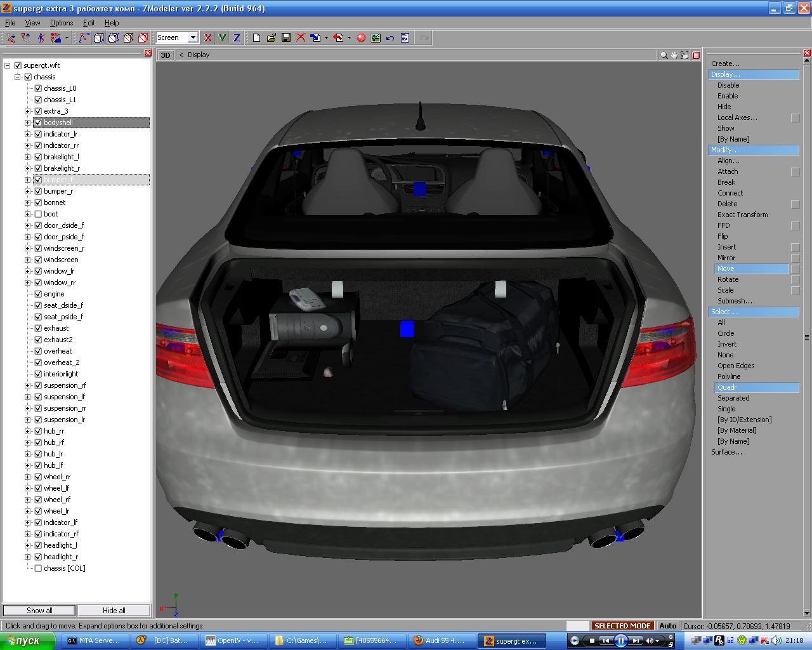The width and height of the screenshot is (812, 650).
Task: Expand the wheel_rr tree node
Action: 28,477
